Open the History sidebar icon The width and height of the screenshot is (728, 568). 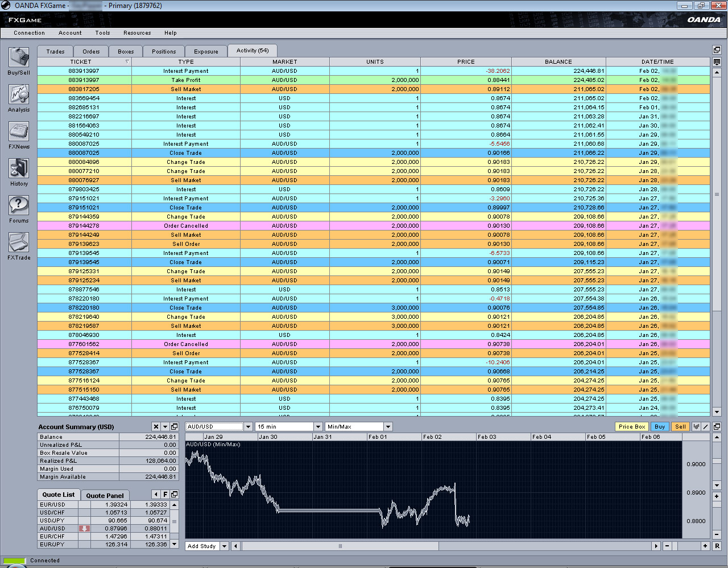[x=19, y=172]
